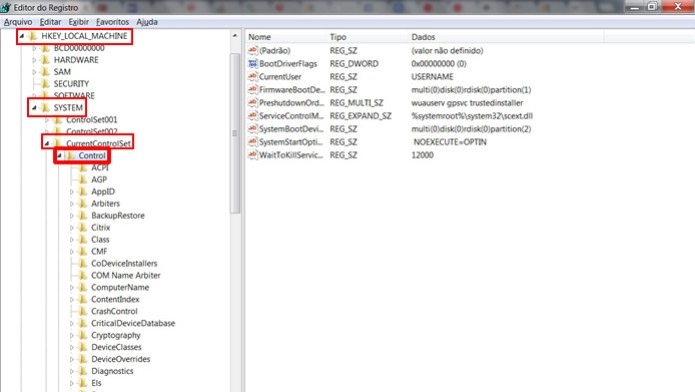Click the BootDriverFlags DWORD value icon

tap(253, 63)
